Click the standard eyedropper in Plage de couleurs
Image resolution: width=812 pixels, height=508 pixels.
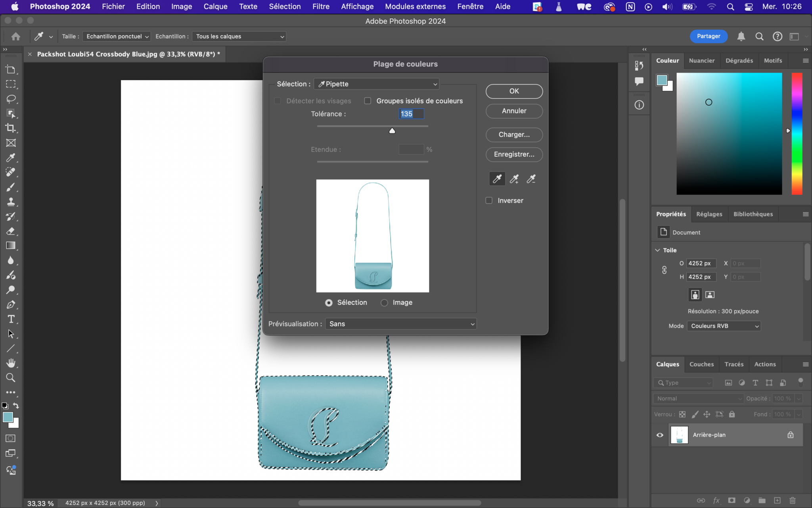[x=497, y=179]
